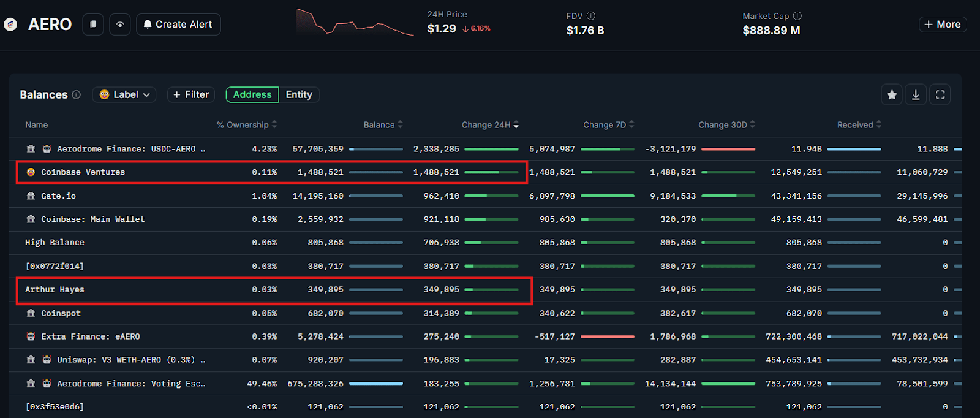Click the Gate.io exchange icon
The height and width of the screenshot is (418, 980).
[31, 196]
